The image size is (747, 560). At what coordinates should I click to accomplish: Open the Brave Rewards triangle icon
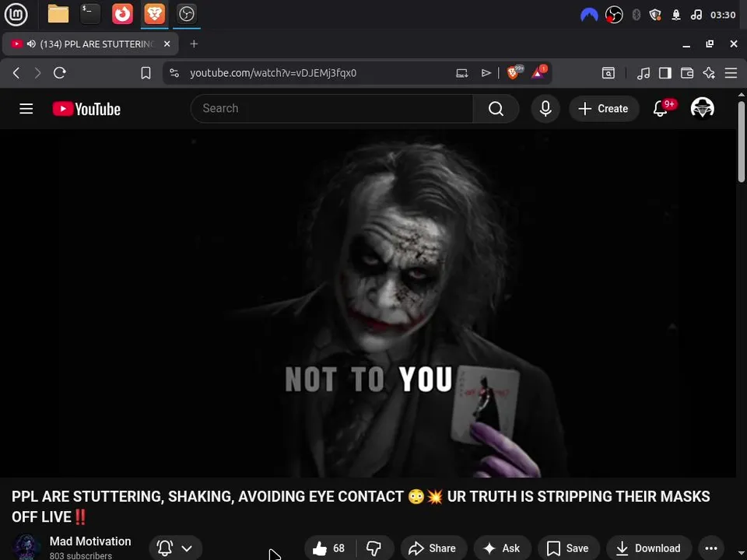pyautogui.click(x=538, y=72)
